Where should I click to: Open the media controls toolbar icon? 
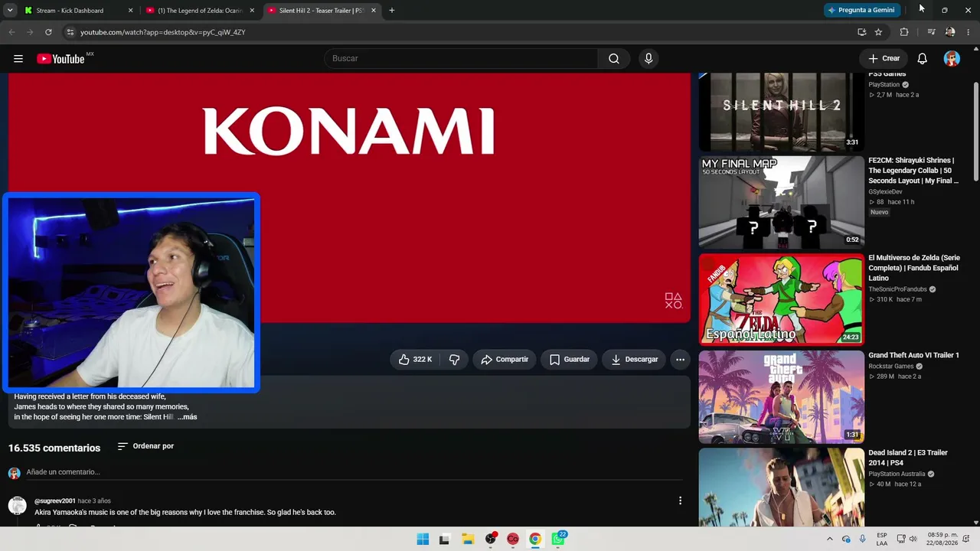(931, 32)
